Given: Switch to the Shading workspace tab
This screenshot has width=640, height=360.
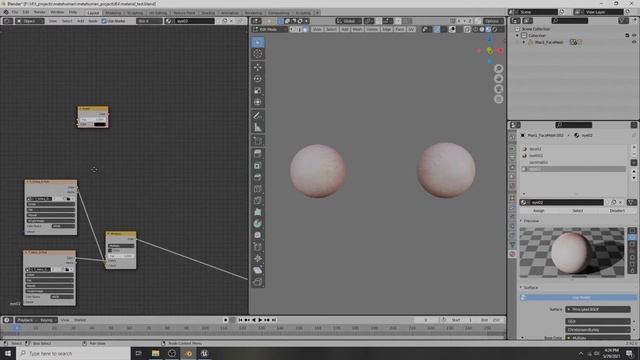Looking at the screenshot, I should pyautogui.click(x=208, y=13).
